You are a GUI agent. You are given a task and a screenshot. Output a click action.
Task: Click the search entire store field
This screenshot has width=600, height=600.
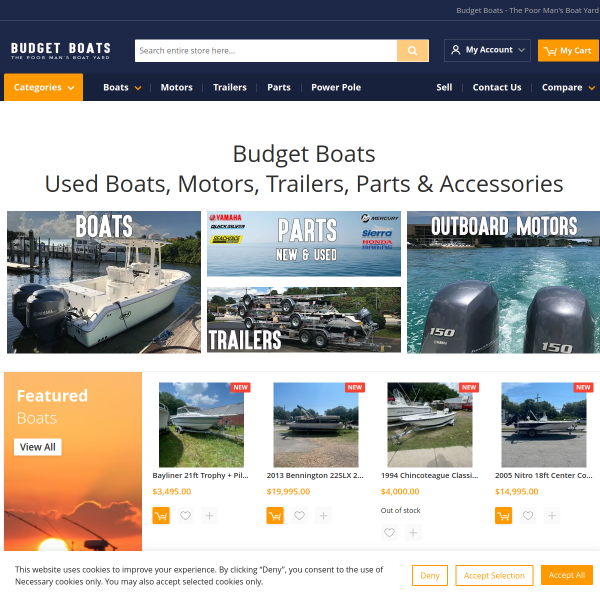[266, 51]
